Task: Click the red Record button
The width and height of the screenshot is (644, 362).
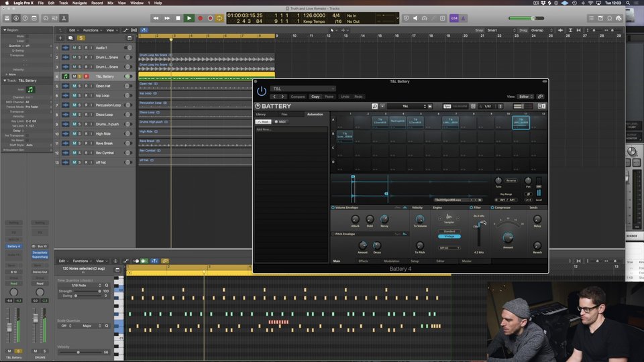Action: (x=200, y=18)
